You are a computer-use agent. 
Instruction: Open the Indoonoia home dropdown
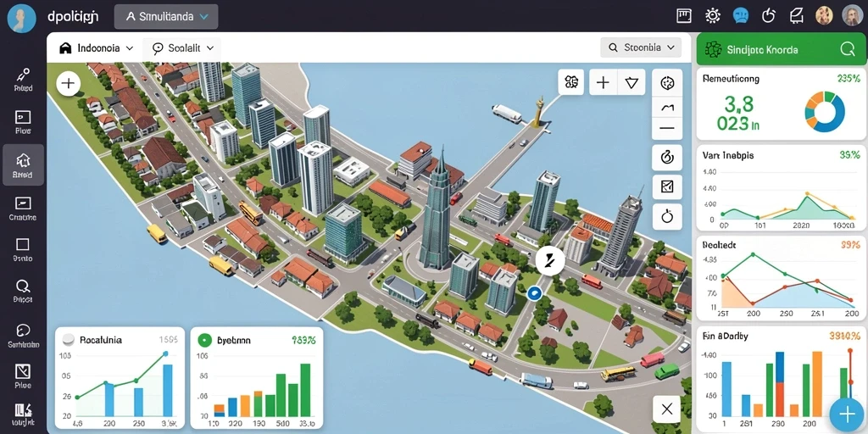coord(97,48)
